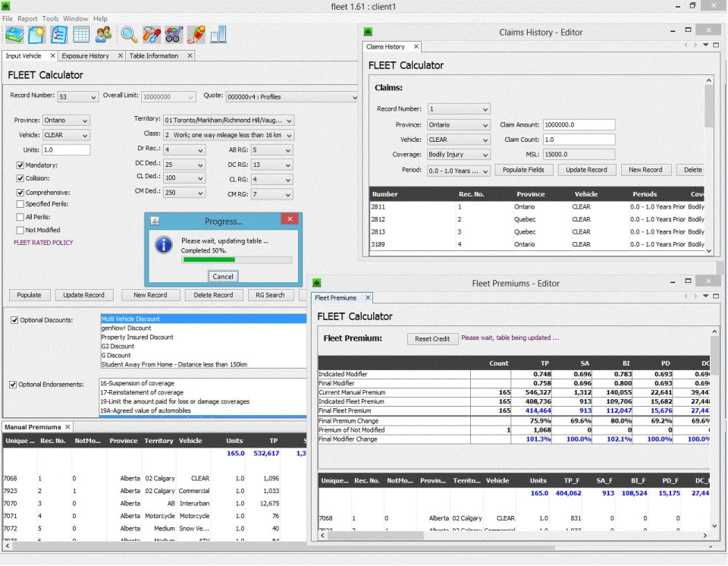The width and height of the screenshot is (728, 566).
Task: Open the Coverage dropdown in Claims History
Action: tap(458, 154)
